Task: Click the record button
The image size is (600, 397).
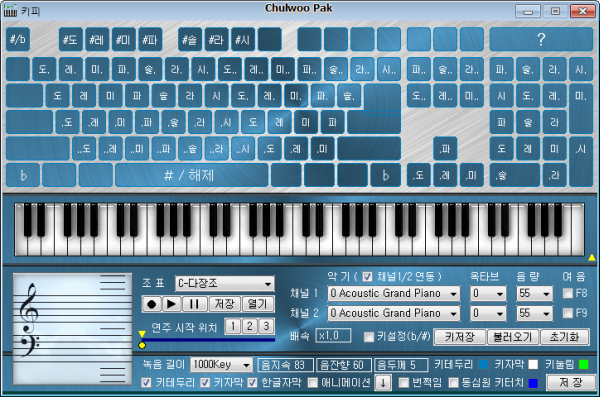Action: 152,304
